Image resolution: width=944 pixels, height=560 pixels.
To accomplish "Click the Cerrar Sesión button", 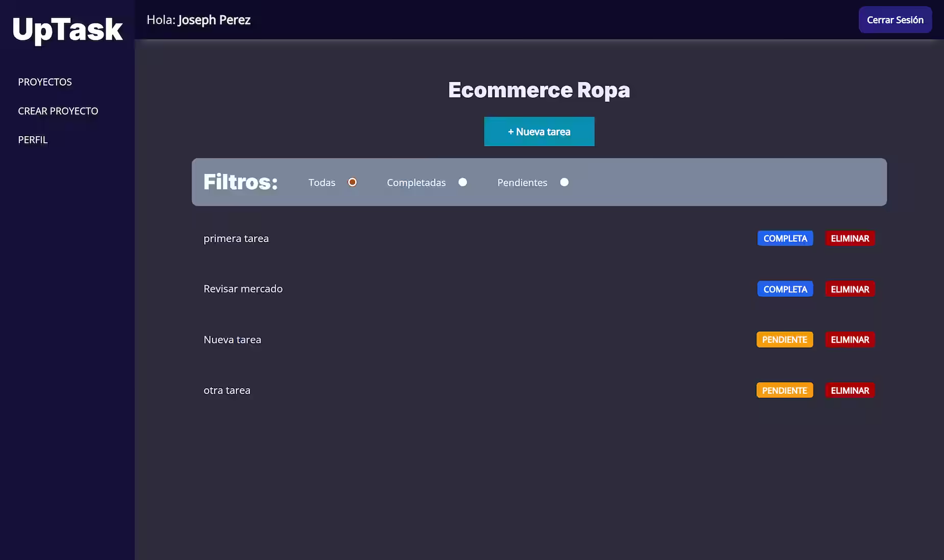I will (895, 20).
